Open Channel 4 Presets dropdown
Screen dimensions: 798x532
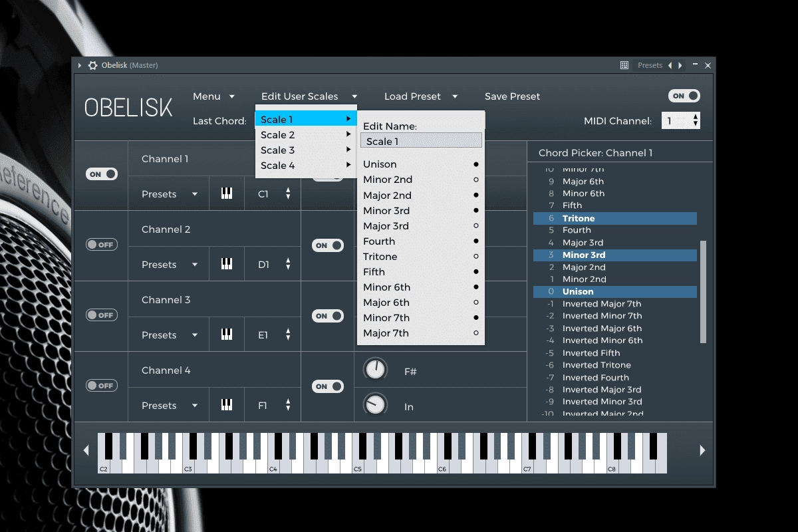pos(170,406)
